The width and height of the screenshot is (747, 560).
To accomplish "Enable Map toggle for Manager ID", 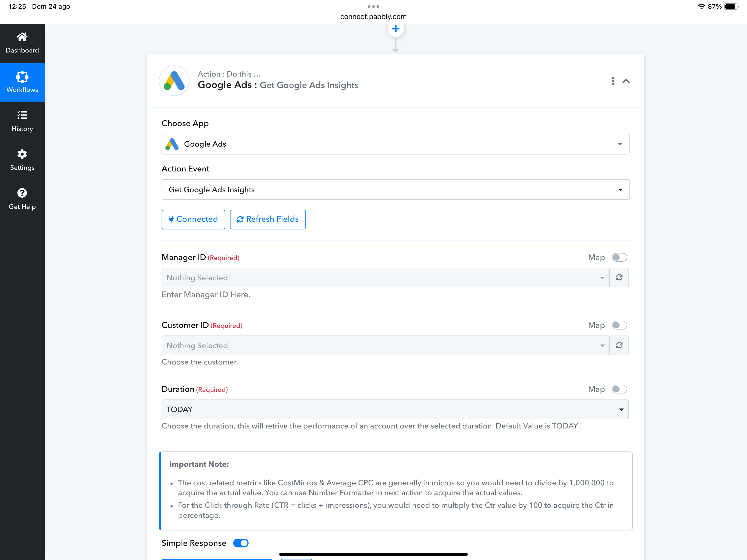I will click(x=619, y=257).
